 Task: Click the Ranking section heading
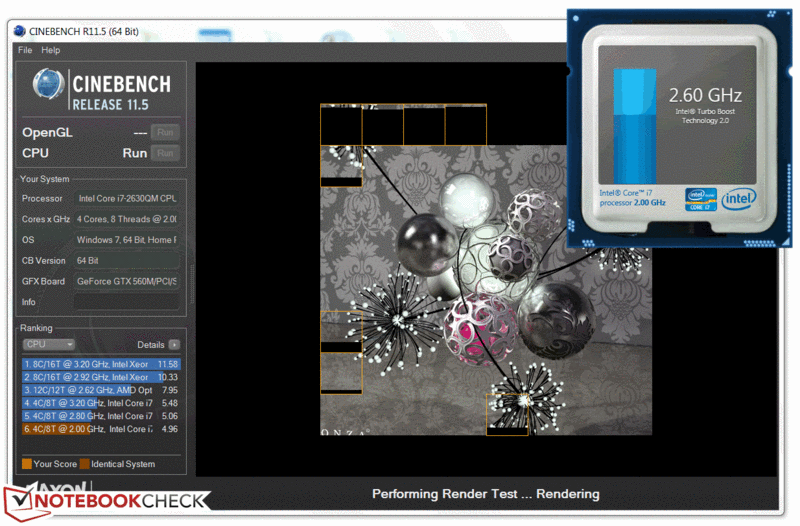(x=36, y=328)
